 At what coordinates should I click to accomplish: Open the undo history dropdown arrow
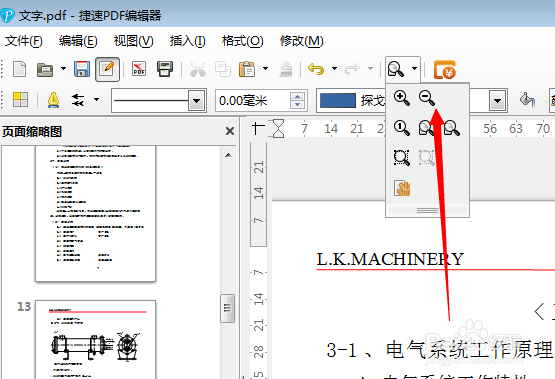[334, 68]
